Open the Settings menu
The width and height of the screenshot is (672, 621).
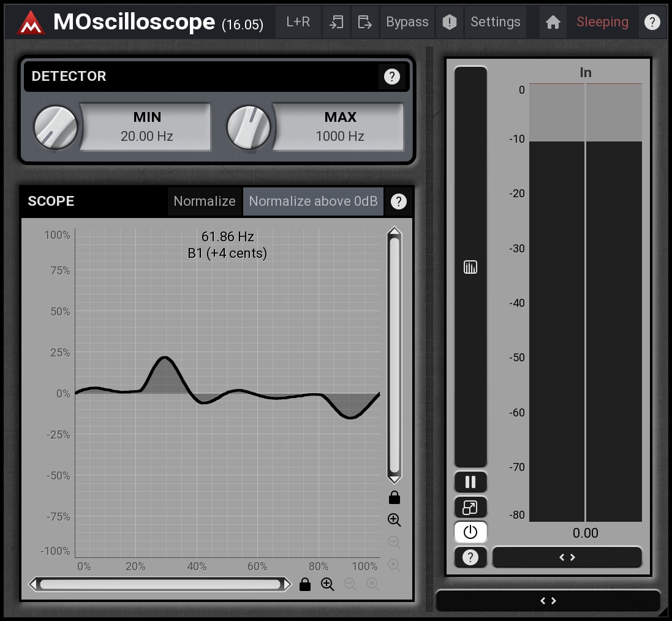496,22
